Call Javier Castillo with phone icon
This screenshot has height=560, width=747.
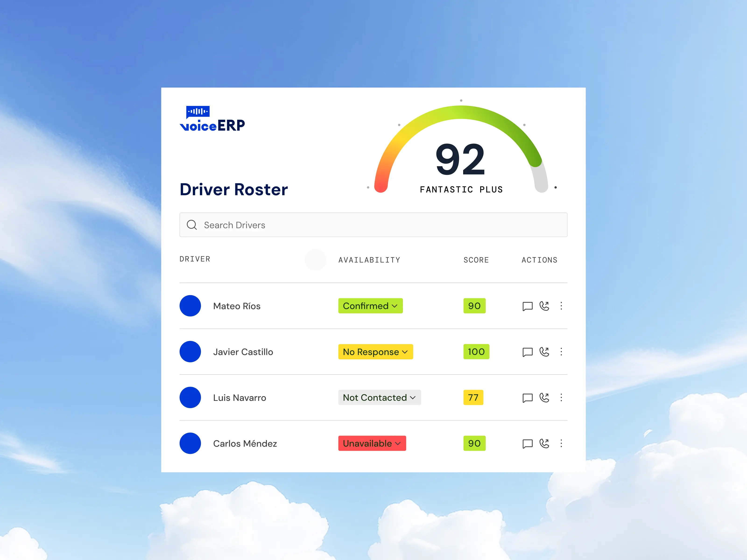(544, 352)
